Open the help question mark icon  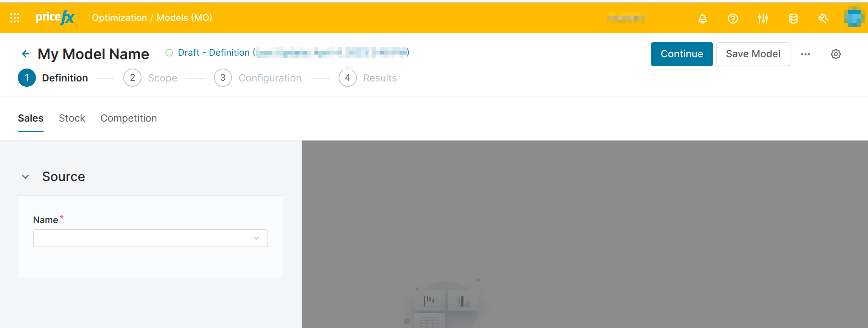click(733, 18)
